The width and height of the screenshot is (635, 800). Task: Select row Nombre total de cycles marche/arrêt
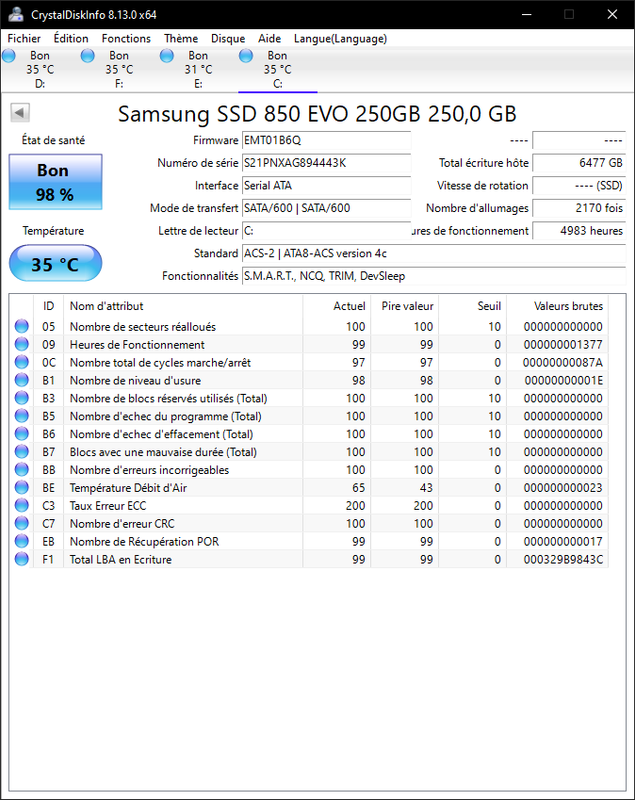[x=309, y=362]
